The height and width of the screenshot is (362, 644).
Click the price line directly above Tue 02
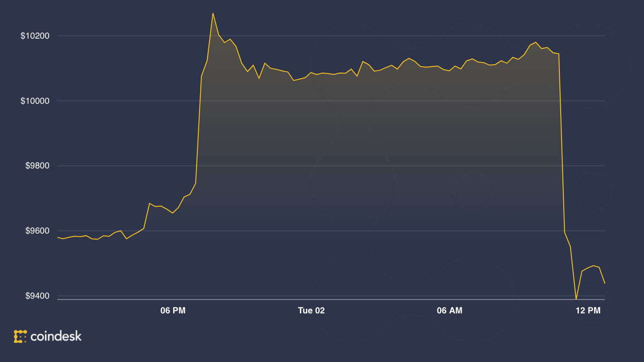pyautogui.click(x=311, y=72)
